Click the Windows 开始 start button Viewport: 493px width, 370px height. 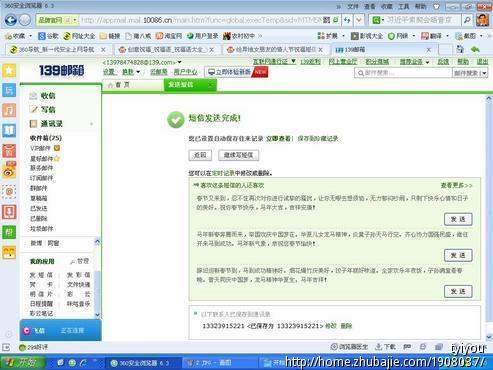[23, 363]
